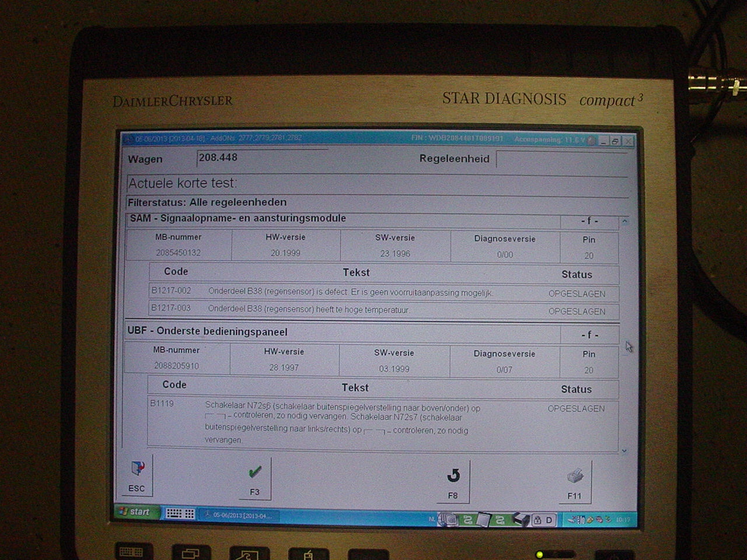This screenshot has width=747, height=560.
Task: Click the Wagen field showing 208.448
Action: coord(263,157)
